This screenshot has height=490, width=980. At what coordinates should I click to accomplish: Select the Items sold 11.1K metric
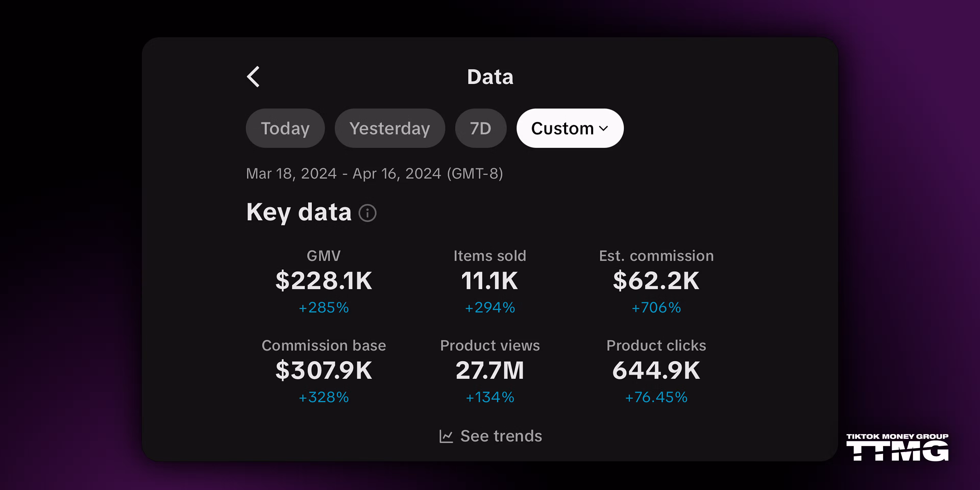(x=490, y=281)
